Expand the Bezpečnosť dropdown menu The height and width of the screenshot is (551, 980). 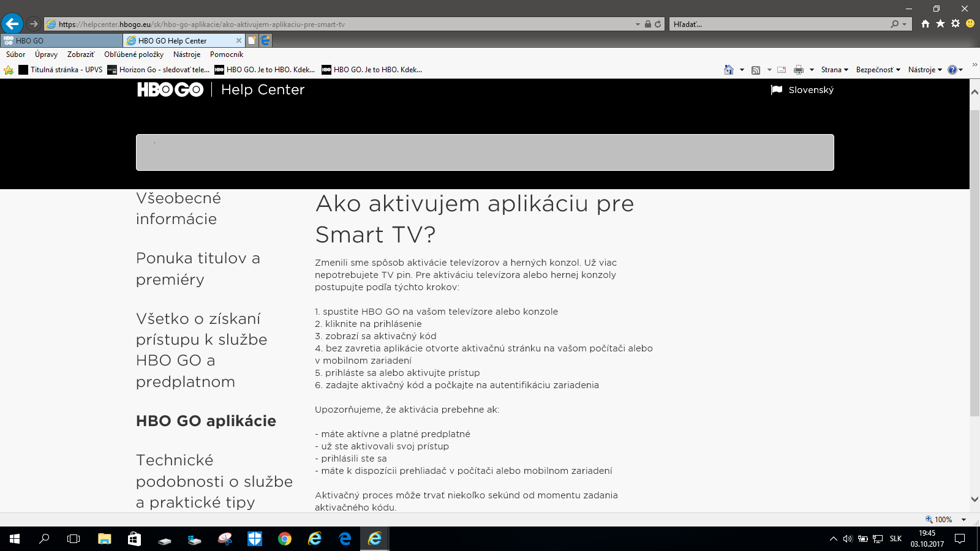click(x=878, y=70)
